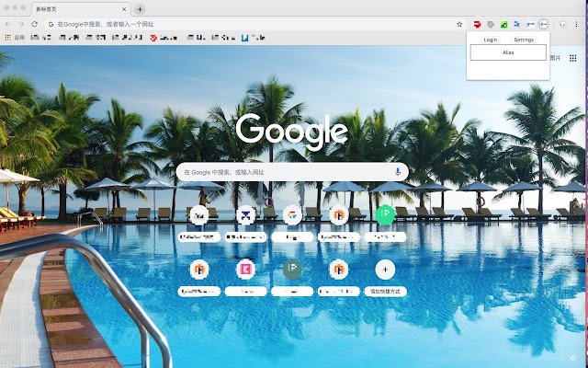Open the red extension icon in toolbar
The image size is (588, 368).
477,25
